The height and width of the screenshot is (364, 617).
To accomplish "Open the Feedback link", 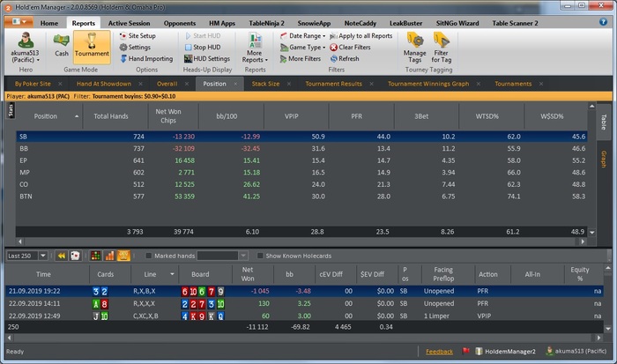I will pos(439,352).
